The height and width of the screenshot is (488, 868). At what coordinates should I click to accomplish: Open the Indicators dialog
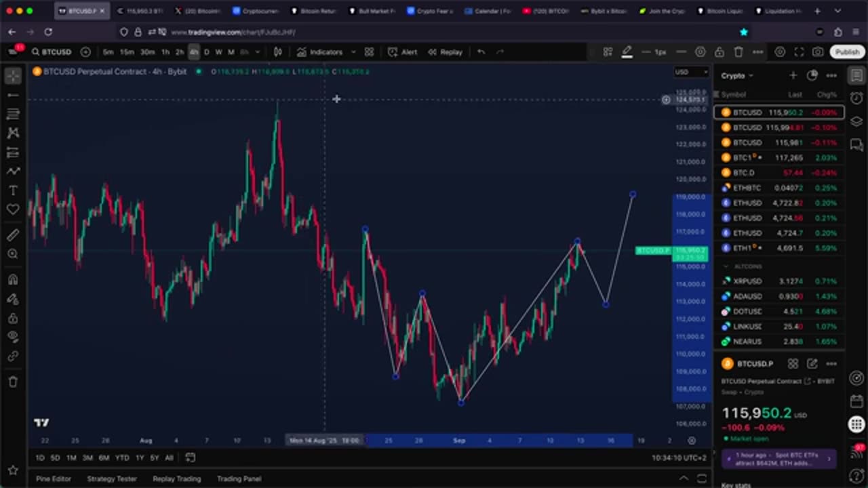coord(320,52)
